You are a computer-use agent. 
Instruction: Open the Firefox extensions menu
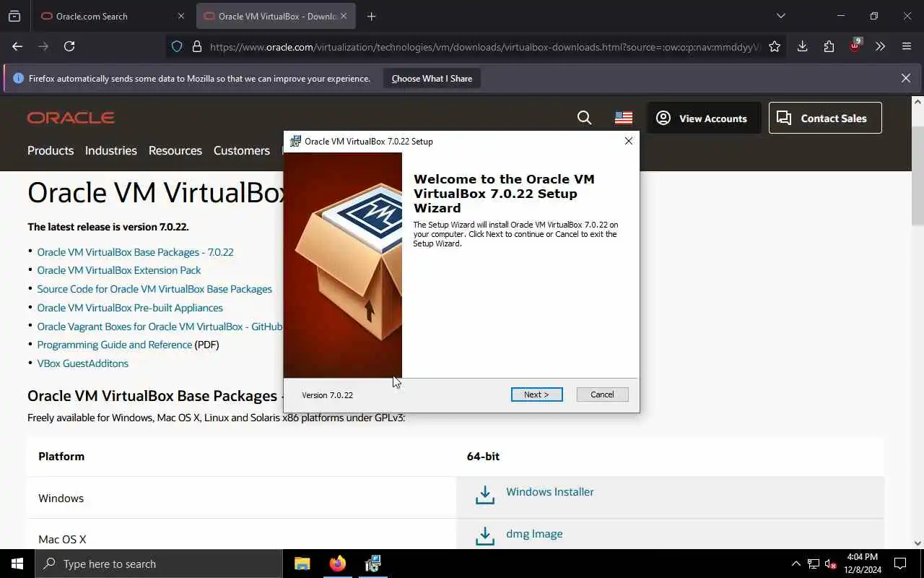point(829,46)
